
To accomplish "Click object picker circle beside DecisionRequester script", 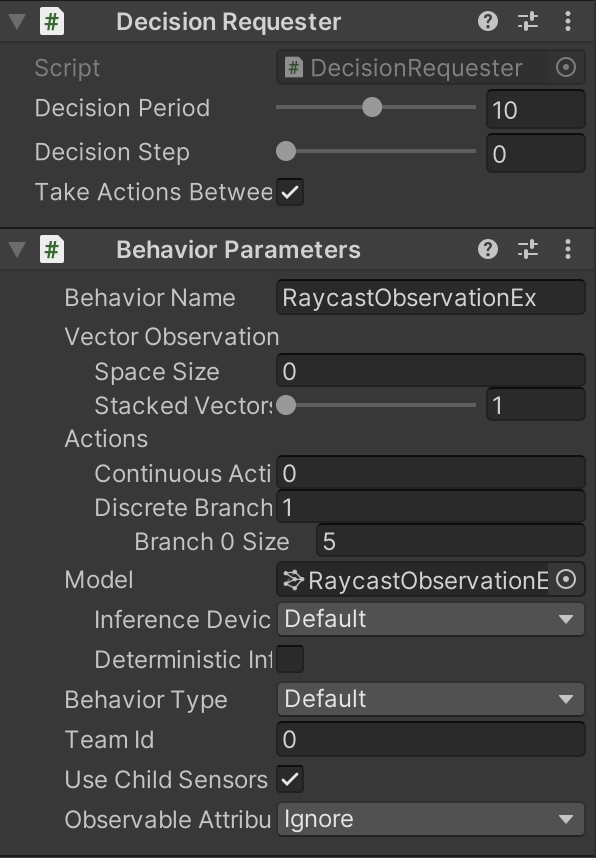I will tap(566, 68).
